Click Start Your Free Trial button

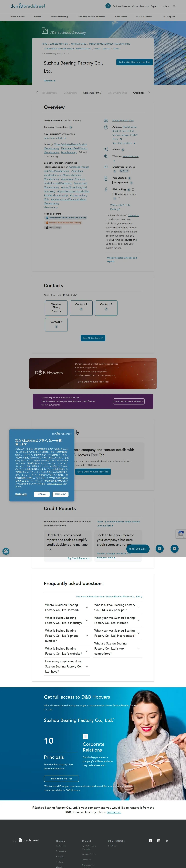click(x=61, y=779)
